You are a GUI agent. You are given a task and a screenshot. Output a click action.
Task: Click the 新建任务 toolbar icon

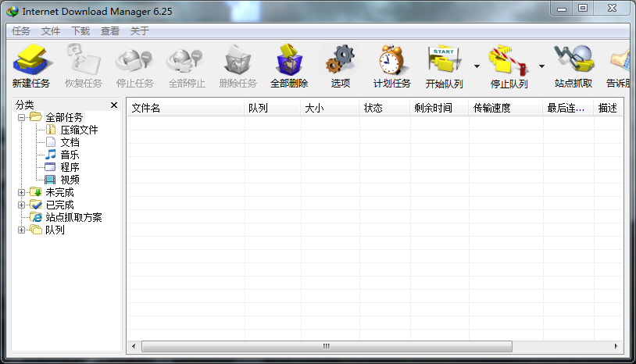[x=31, y=59]
